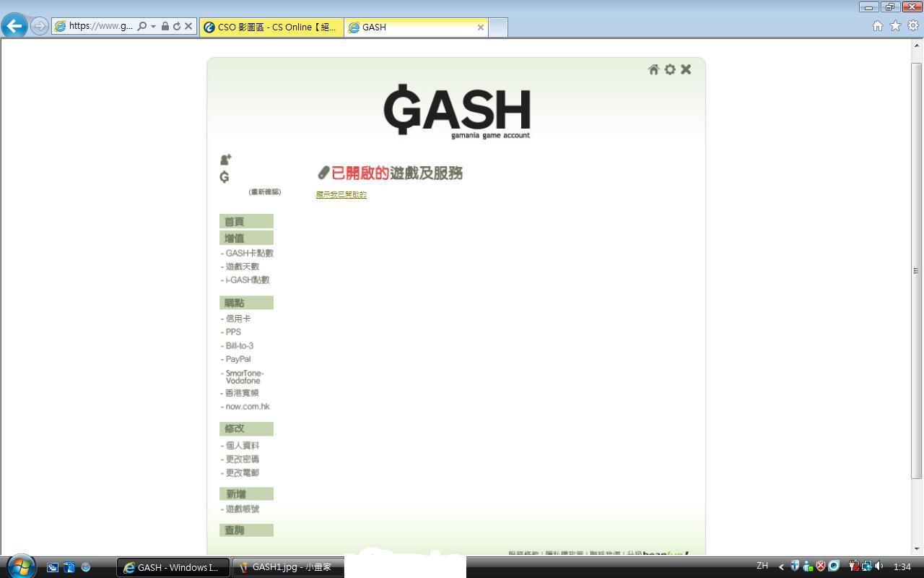Open Internet Explorer Tools gear menu
Image resolution: width=924 pixels, height=578 pixels.
coord(913,26)
